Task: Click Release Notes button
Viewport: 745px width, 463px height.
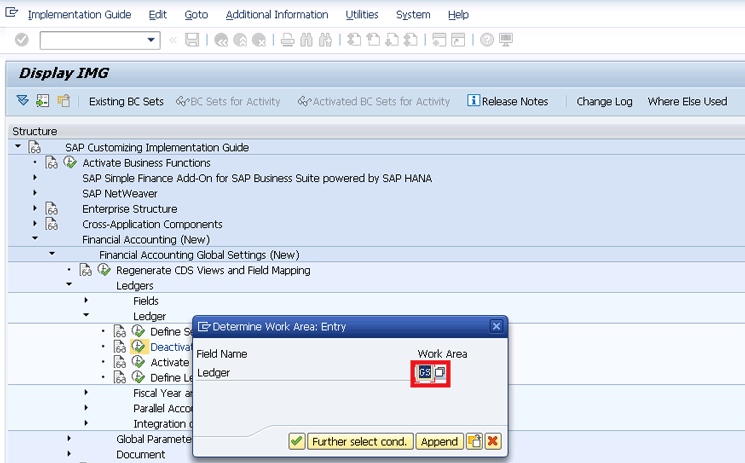Action: 507,101
